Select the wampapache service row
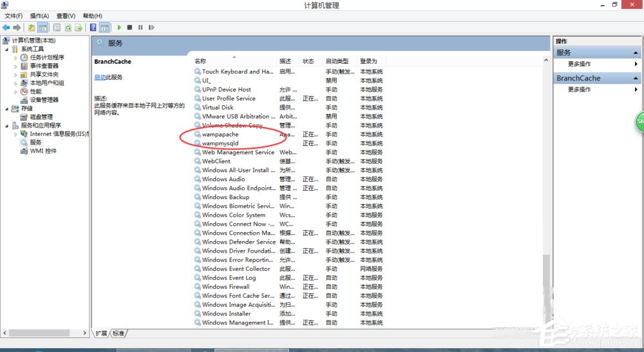Screen dimensions: 644x352 tap(220, 135)
